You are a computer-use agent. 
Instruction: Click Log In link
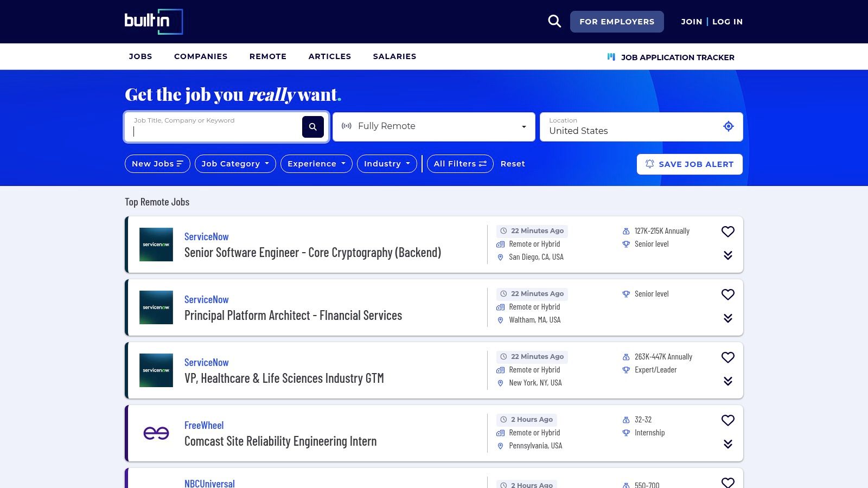click(x=727, y=22)
